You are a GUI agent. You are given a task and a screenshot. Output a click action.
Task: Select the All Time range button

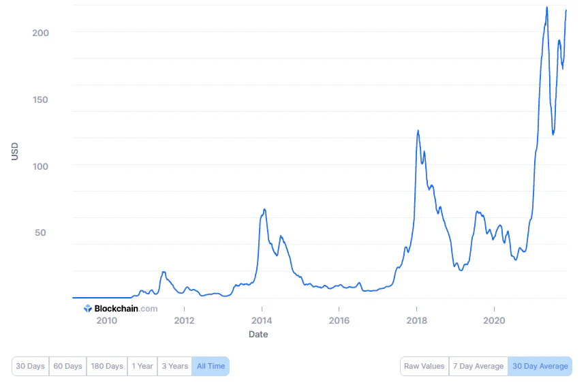pyautogui.click(x=211, y=366)
